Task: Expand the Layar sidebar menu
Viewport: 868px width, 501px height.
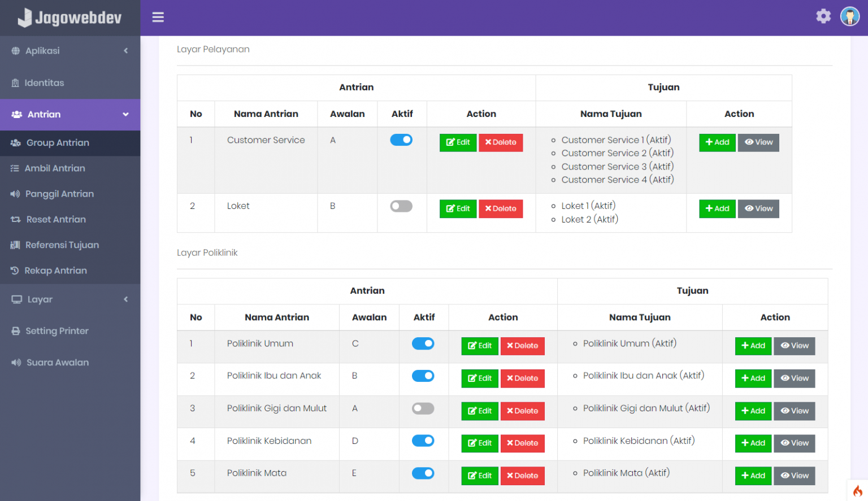Action: click(x=70, y=299)
